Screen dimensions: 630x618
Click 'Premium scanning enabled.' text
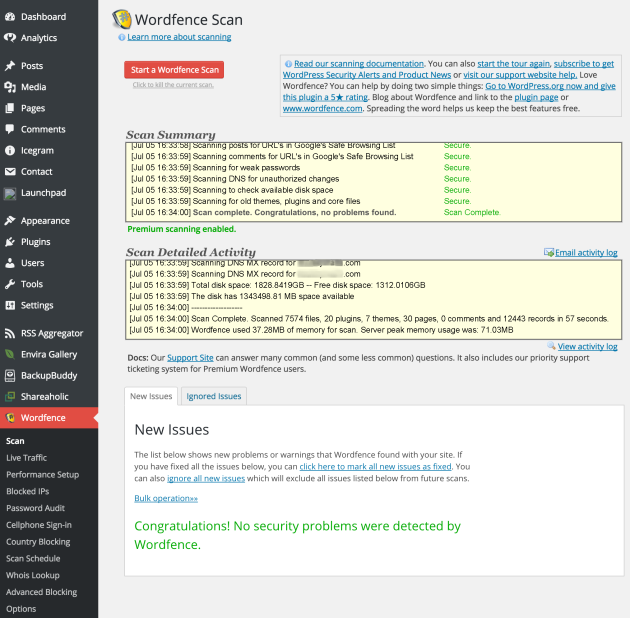coord(182,229)
